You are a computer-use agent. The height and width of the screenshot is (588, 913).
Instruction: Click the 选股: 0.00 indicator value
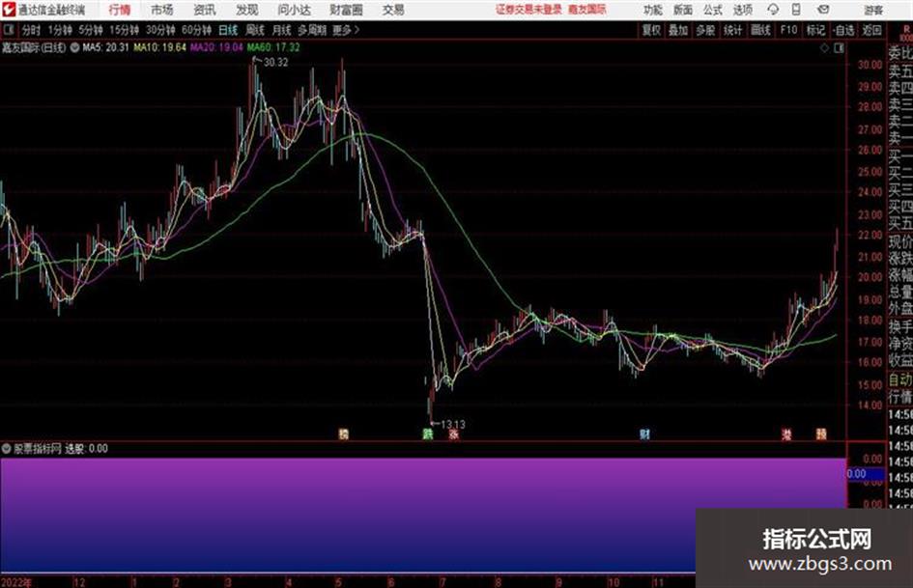tap(86, 448)
